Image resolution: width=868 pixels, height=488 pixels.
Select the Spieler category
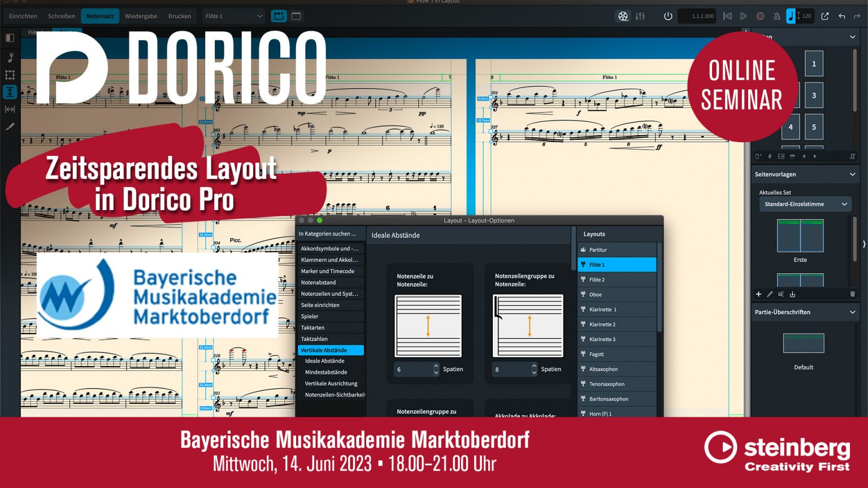(331, 316)
